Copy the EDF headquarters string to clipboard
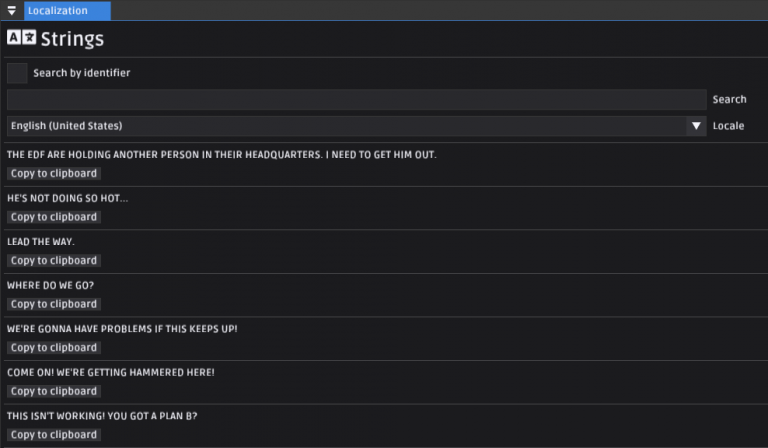The height and width of the screenshot is (448, 768). pos(54,173)
